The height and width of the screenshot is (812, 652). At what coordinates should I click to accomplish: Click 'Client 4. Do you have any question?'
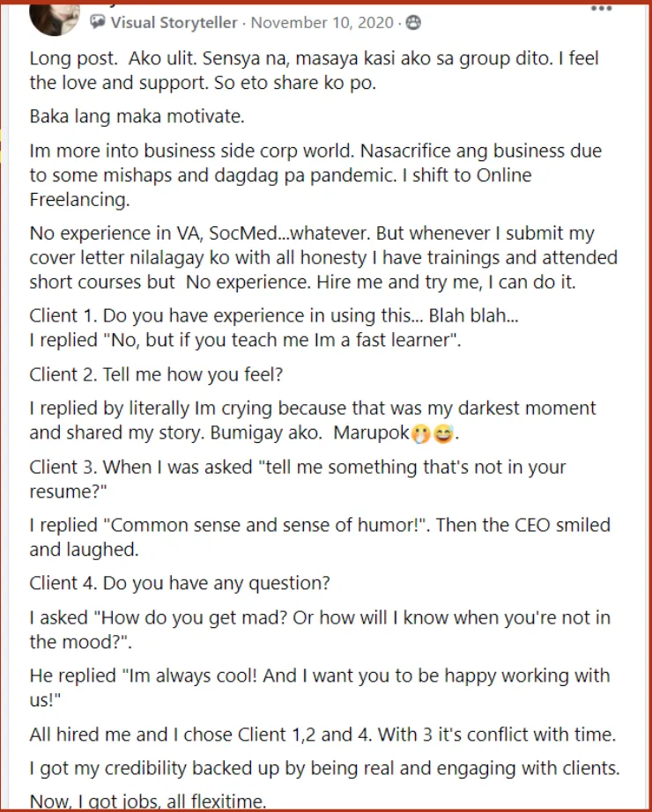coord(180,583)
